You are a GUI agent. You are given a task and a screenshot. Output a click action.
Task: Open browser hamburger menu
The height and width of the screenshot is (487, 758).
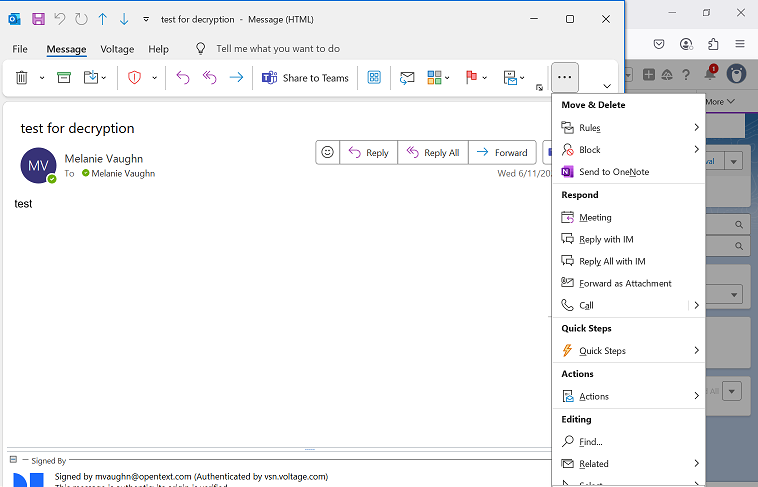pyautogui.click(x=740, y=44)
